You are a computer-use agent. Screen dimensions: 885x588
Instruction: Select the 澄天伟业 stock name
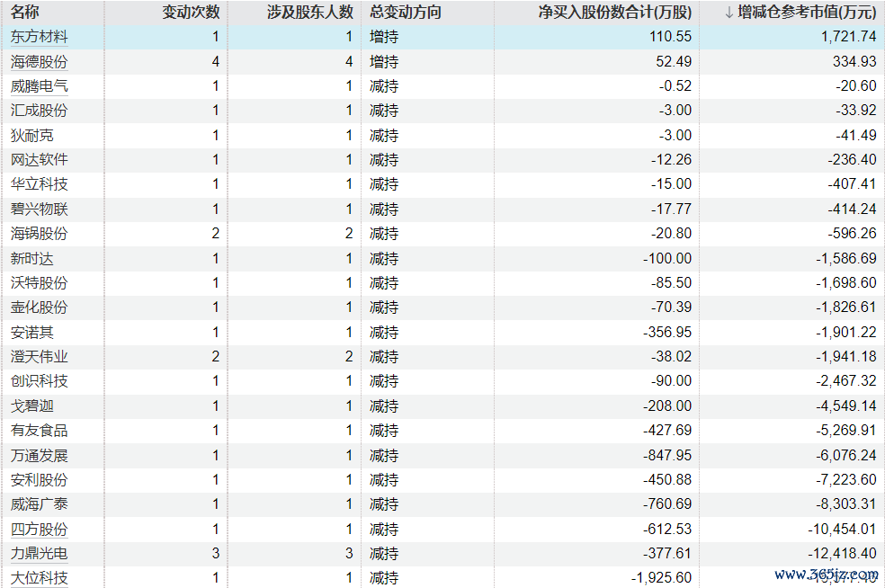(39, 357)
